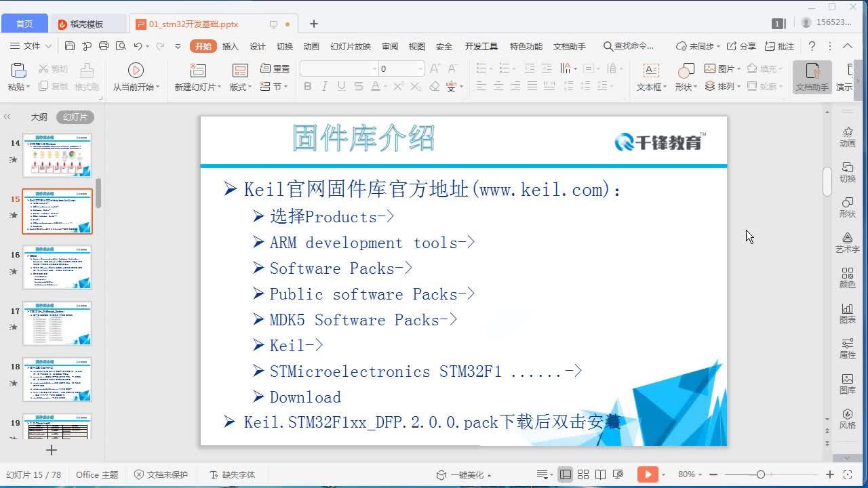The width and height of the screenshot is (868, 488).
Task: Open Style (风格) in right sidebar
Action: coord(848,418)
